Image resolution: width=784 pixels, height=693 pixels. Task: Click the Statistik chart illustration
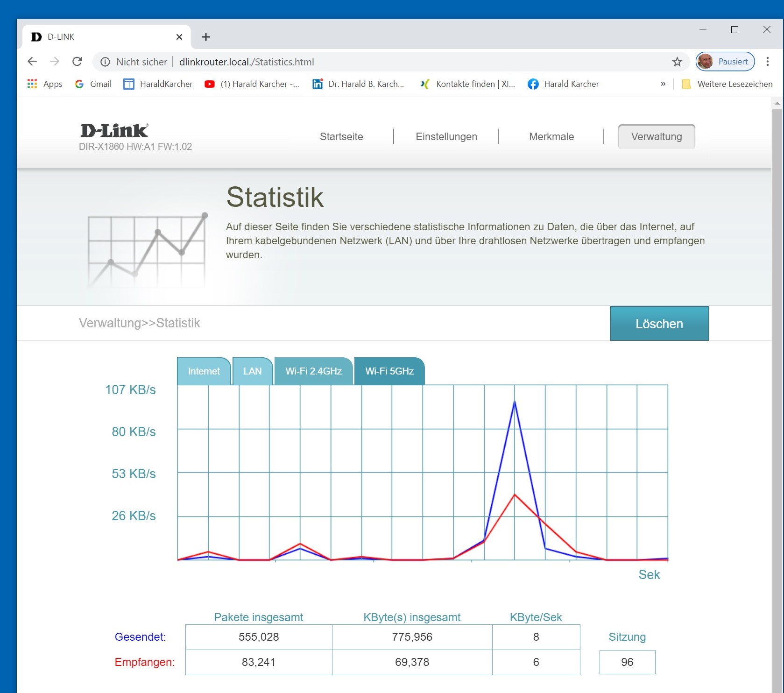147,251
